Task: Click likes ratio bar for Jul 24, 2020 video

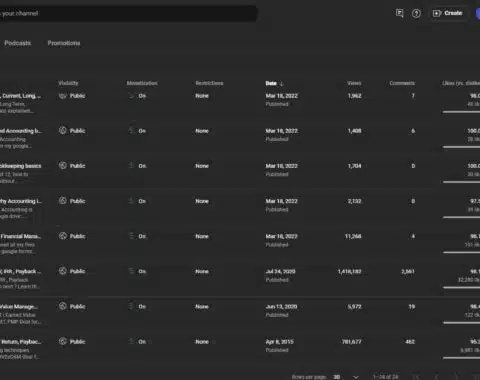Action: [x=461, y=287]
